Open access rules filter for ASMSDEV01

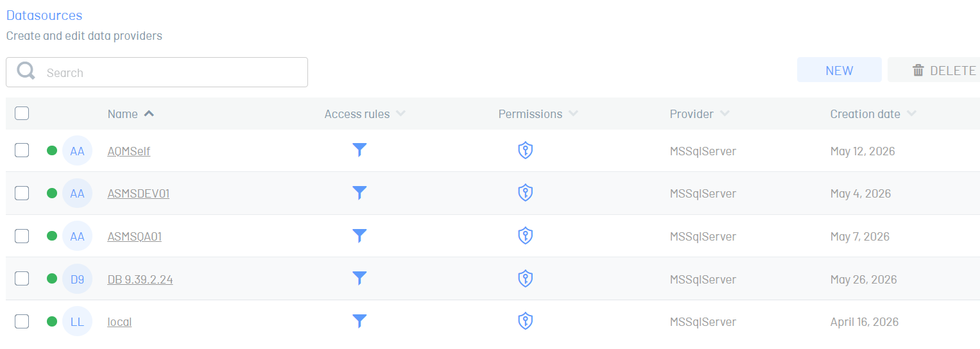(x=359, y=192)
